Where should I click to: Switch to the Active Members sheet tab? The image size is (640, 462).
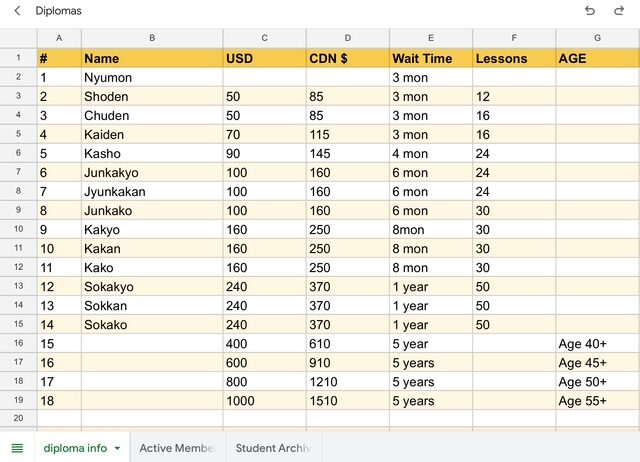pyautogui.click(x=177, y=448)
